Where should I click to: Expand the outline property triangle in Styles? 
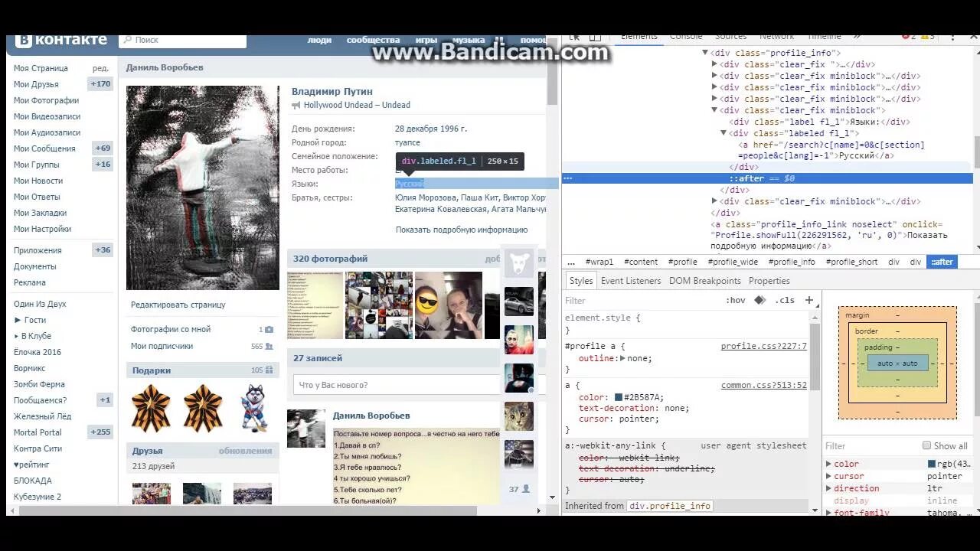(622, 358)
